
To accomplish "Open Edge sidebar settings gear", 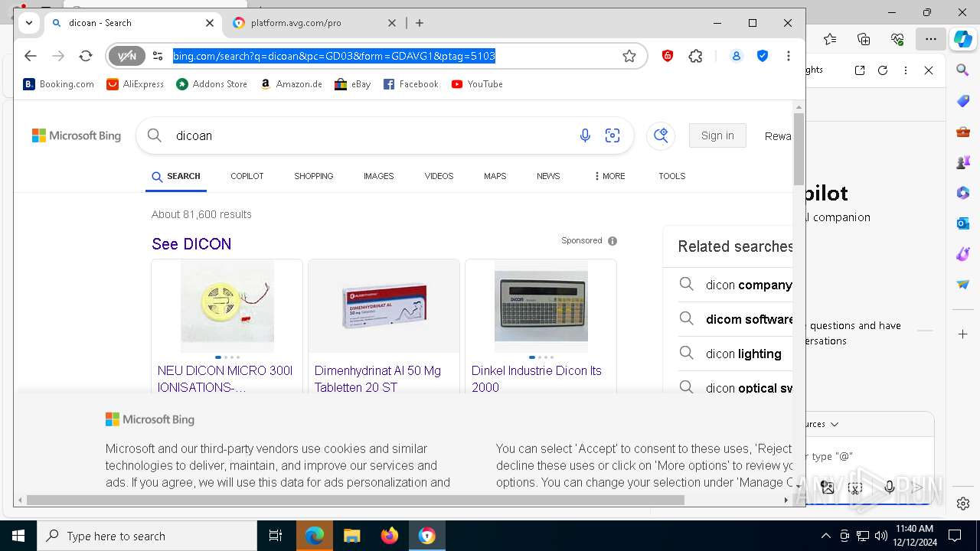I will click(x=963, y=504).
